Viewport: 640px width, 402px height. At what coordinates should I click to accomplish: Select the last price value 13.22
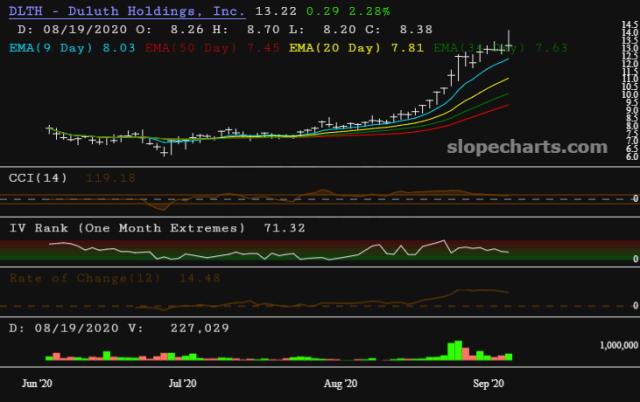(276, 11)
